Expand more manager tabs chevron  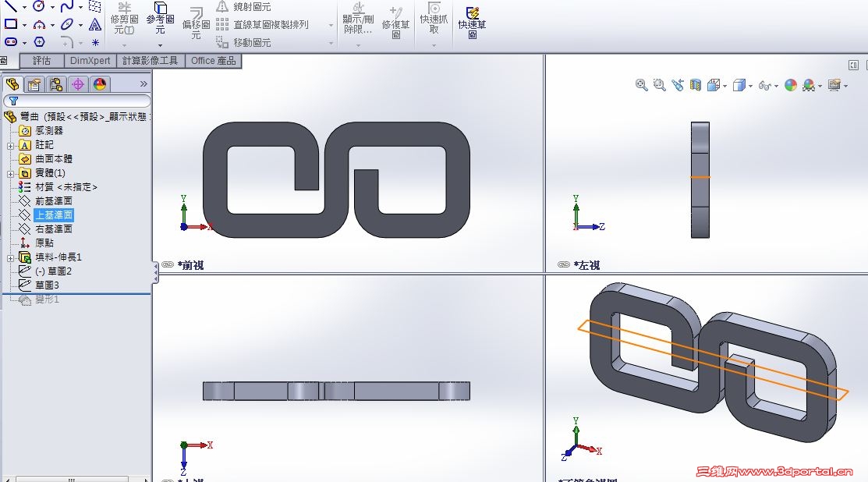[x=143, y=84]
